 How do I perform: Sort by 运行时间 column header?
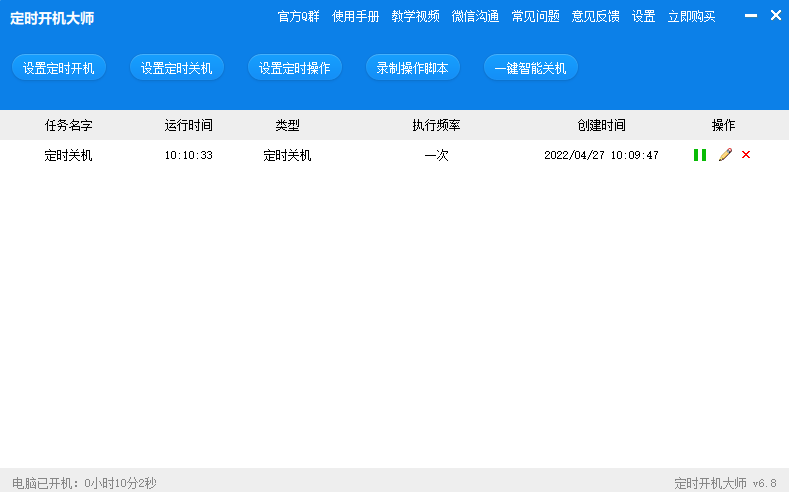coord(189,125)
